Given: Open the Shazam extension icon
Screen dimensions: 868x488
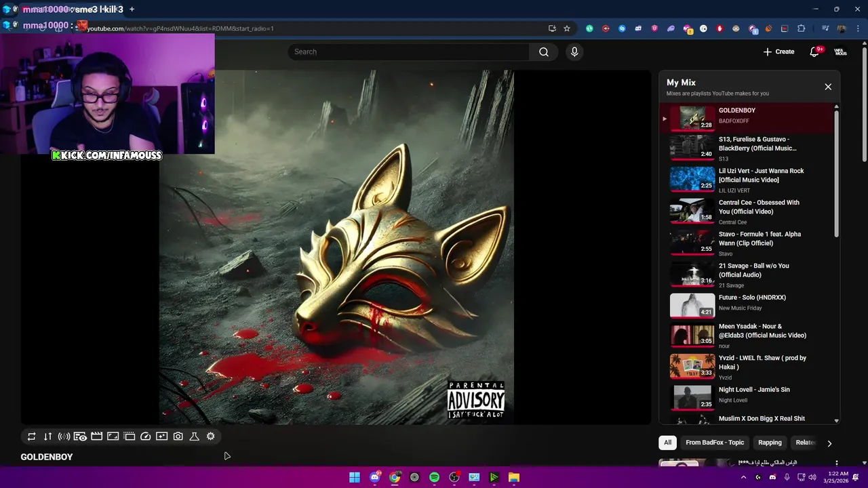Looking at the screenshot, I should pyautogui.click(x=622, y=28).
